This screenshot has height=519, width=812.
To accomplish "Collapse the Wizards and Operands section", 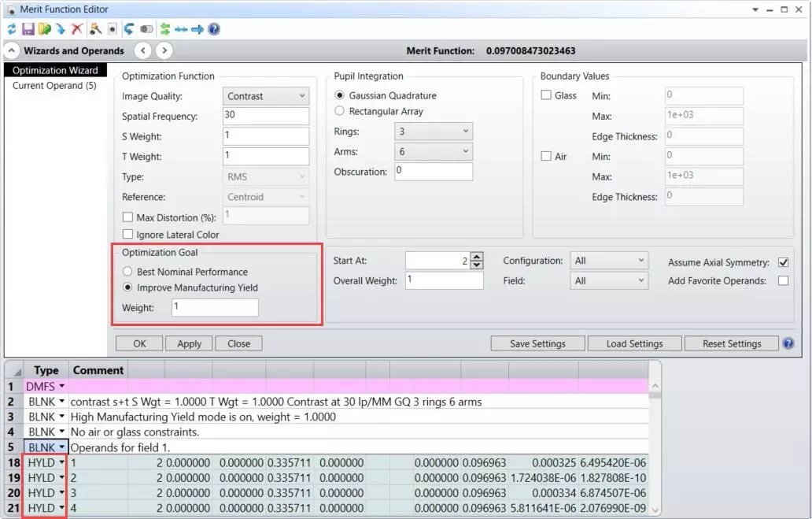I will click(12, 50).
